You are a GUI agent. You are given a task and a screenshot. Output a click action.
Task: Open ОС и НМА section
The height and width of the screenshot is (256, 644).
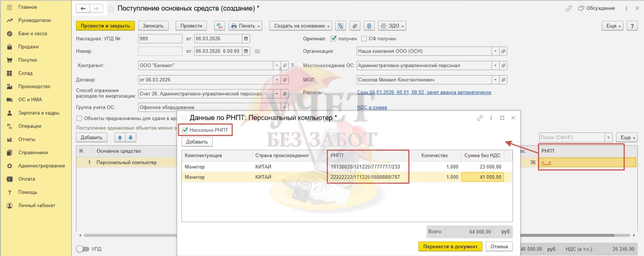coord(30,100)
